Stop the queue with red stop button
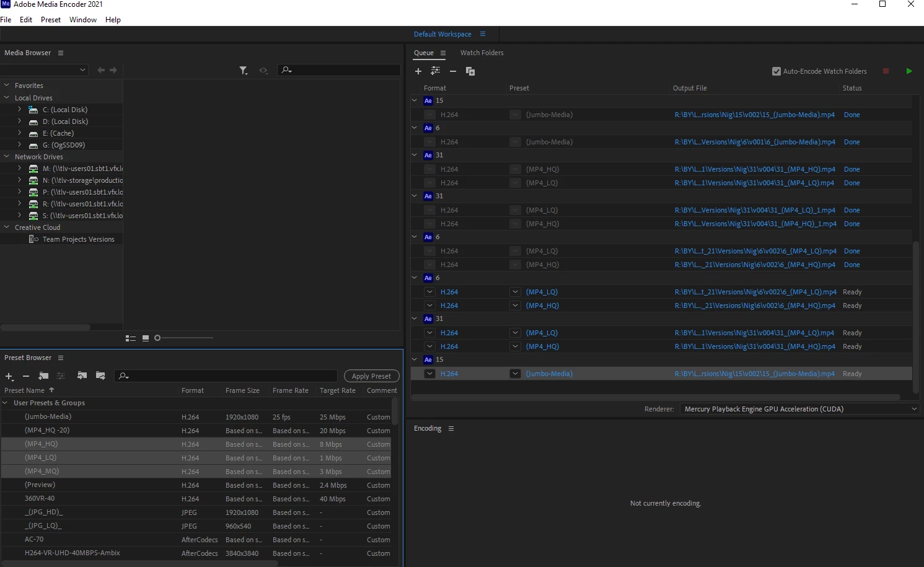This screenshot has height=567, width=924. tap(886, 71)
